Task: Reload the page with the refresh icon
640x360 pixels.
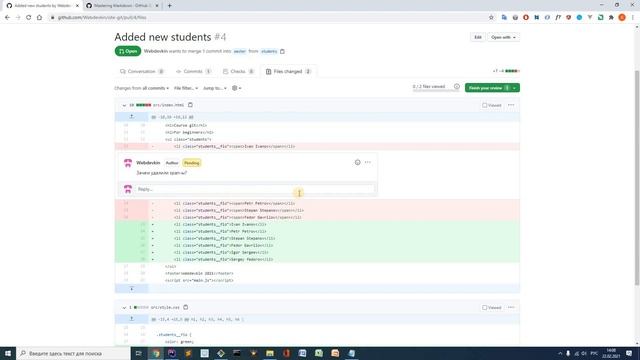Action: [29, 18]
